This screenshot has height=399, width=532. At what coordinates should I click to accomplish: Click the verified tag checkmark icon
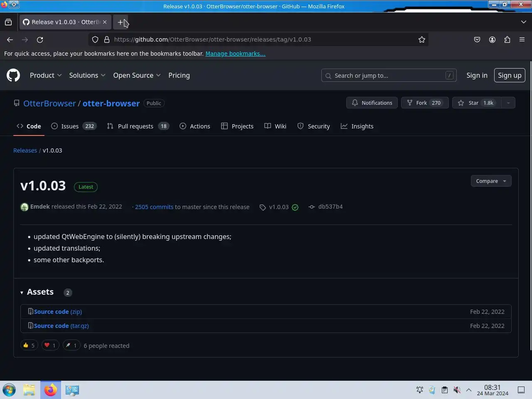(295, 207)
